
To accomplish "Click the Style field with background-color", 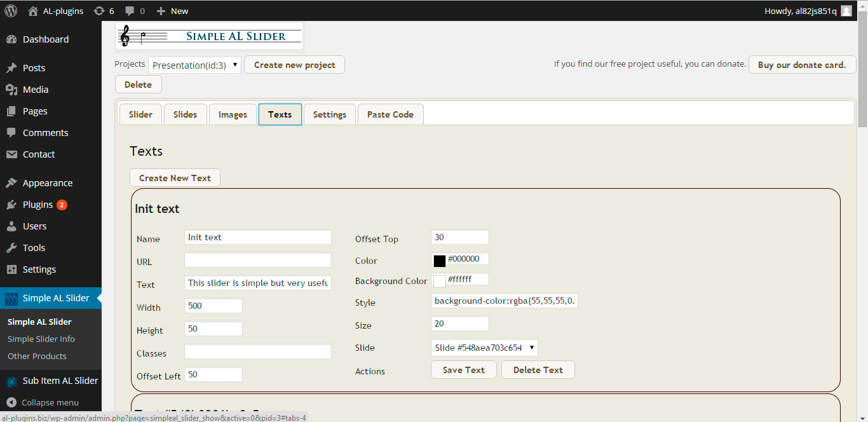I will (505, 301).
